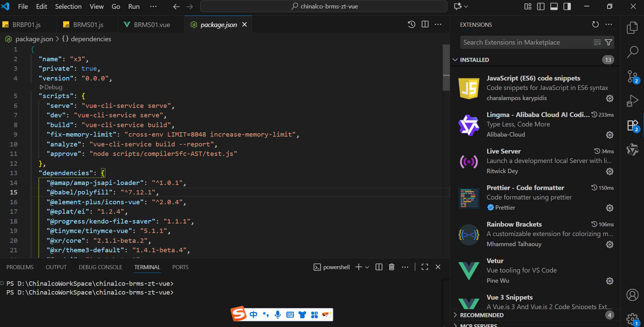Kill the terminal with trash icon

click(392, 267)
